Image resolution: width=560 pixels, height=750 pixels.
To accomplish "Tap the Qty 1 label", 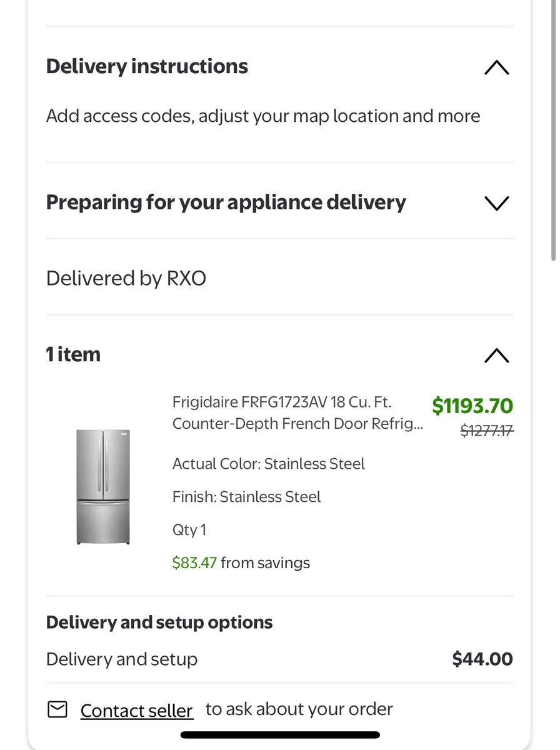I will tap(189, 530).
